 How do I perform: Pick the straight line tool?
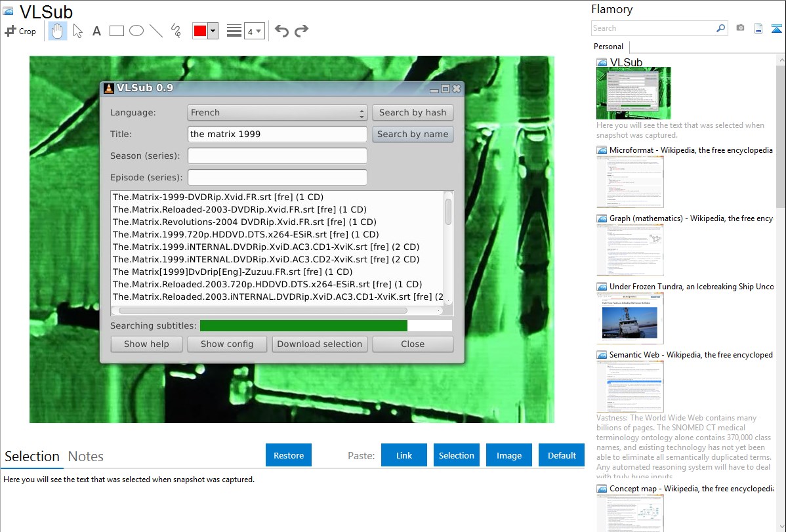(x=156, y=31)
